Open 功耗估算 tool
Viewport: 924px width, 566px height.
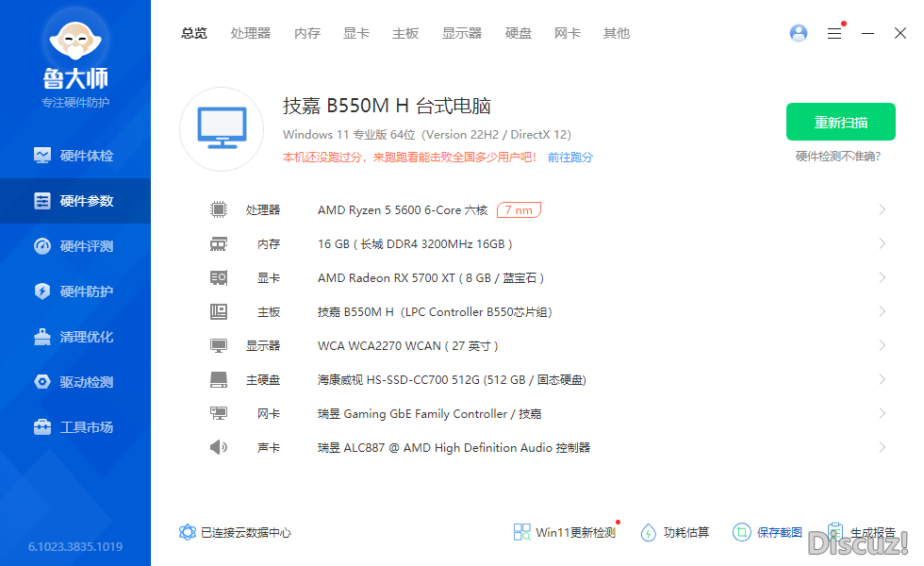click(x=675, y=532)
